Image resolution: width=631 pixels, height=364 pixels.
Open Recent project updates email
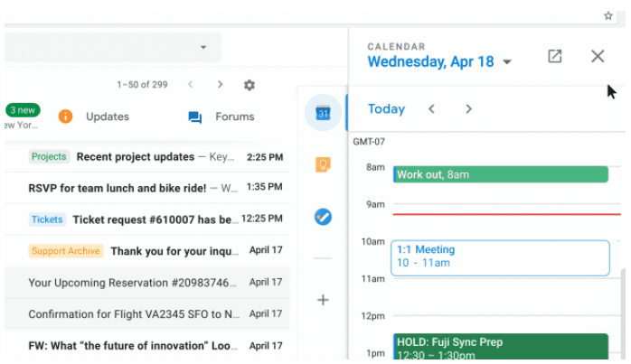(147, 157)
